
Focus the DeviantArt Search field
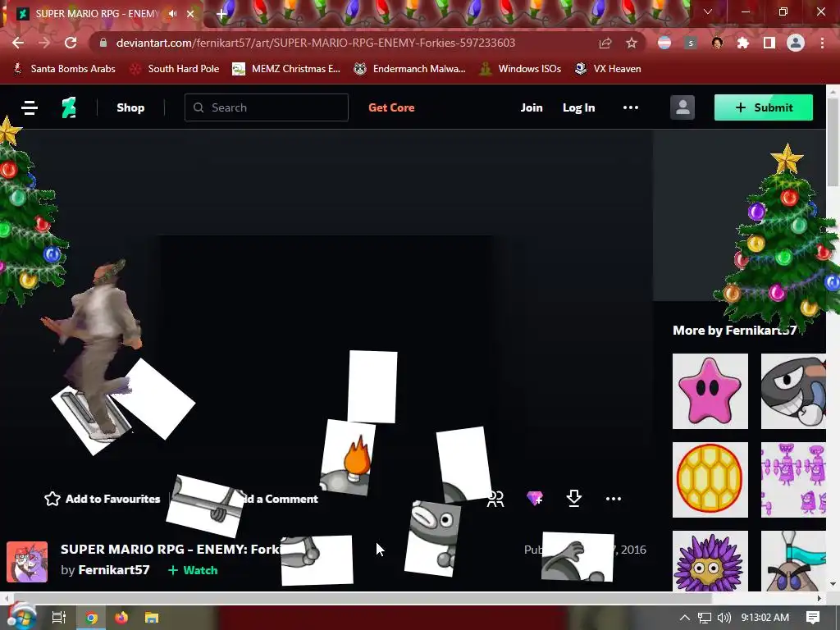click(x=267, y=107)
